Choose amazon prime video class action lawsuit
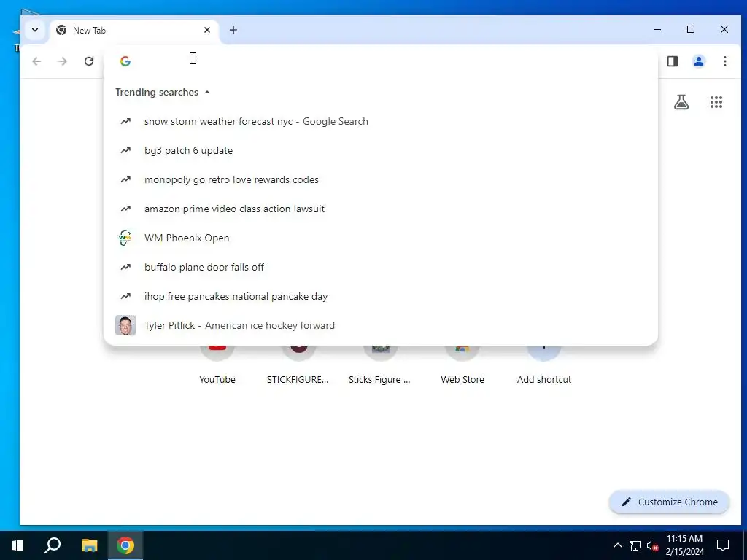This screenshot has height=560, width=747. pos(381,209)
